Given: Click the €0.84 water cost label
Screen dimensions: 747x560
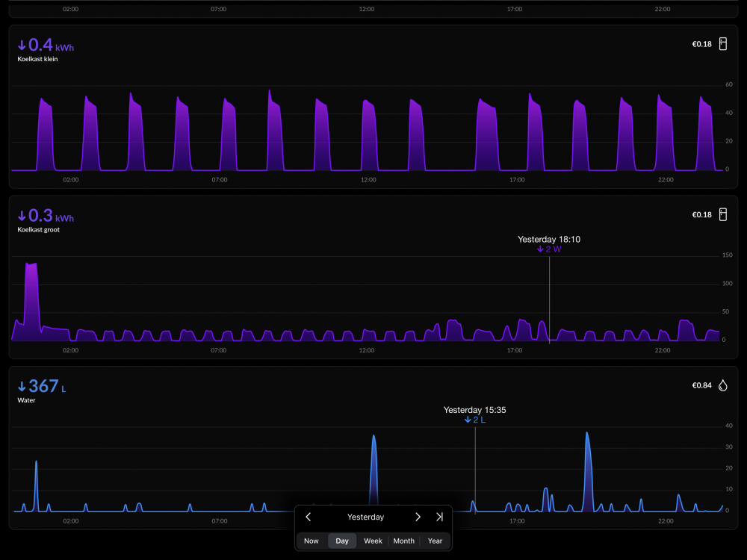Looking at the screenshot, I should [x=701, y=385].
